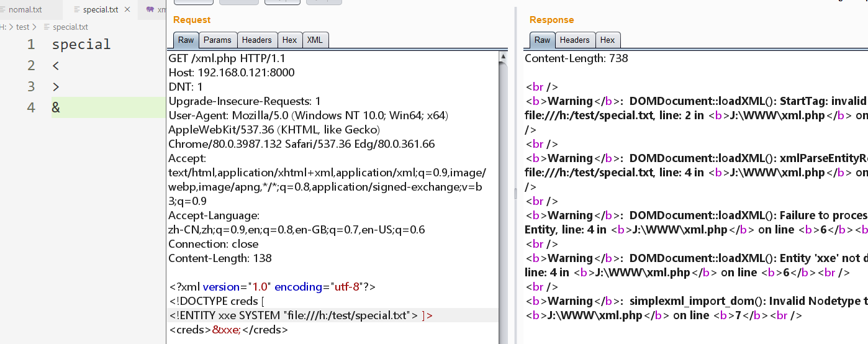Screen dimensions: 868x344
Task: Click the 'Host: 192.168.0.121:8000' header line
Action: click(232, 73)
